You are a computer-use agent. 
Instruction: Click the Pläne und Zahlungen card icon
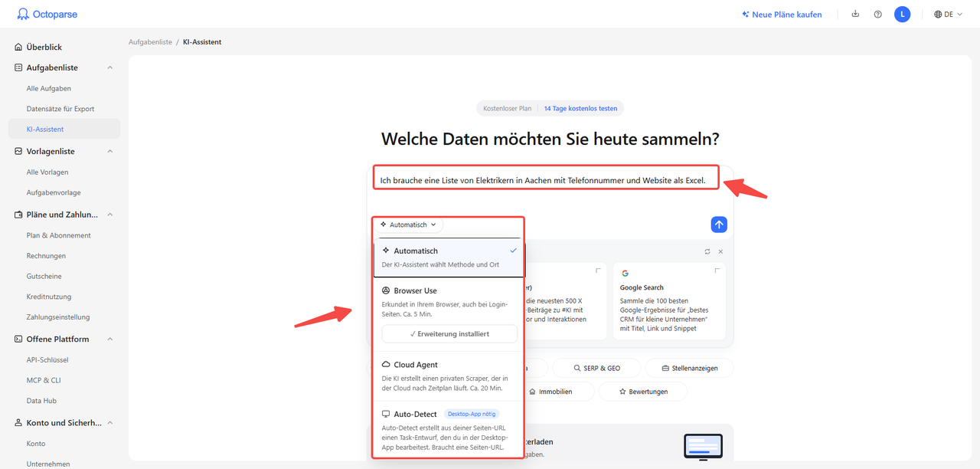click(18, 215)
